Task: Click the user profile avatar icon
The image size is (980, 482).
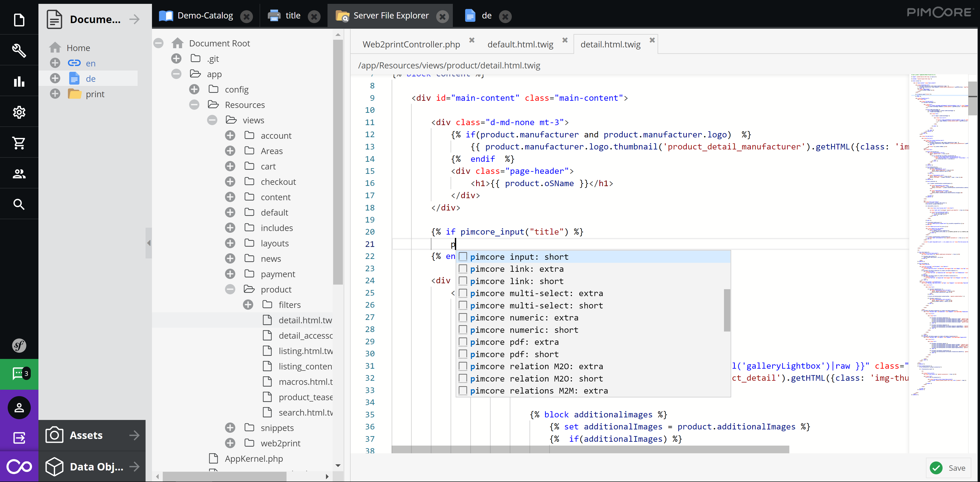Action: [19, 407]
